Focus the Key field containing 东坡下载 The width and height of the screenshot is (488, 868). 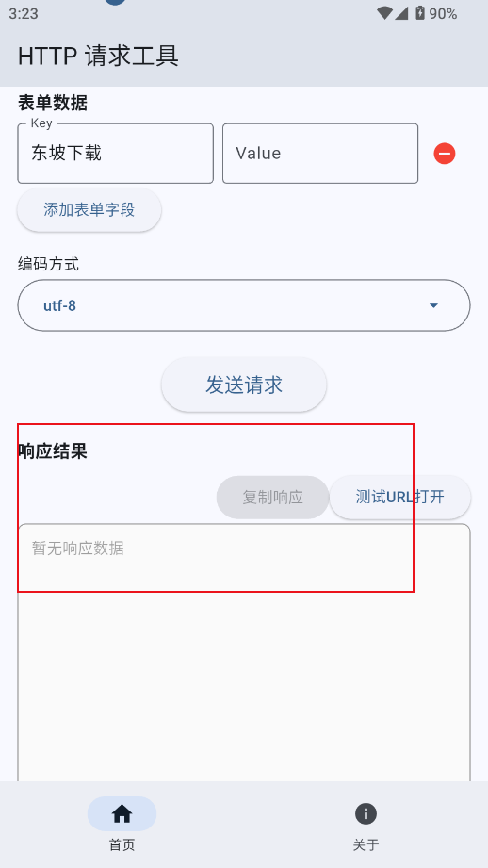(x=116, y=154)
